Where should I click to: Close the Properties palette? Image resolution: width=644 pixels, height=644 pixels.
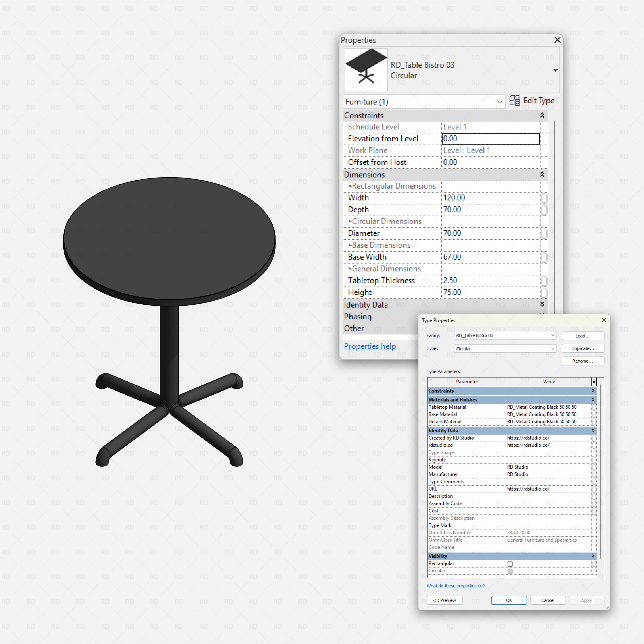[557, 40]
